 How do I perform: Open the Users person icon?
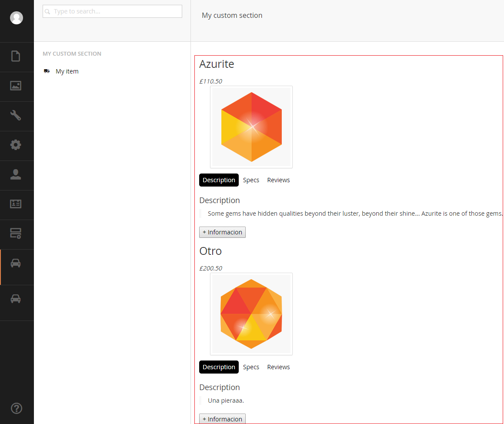[x=16, y=174]
